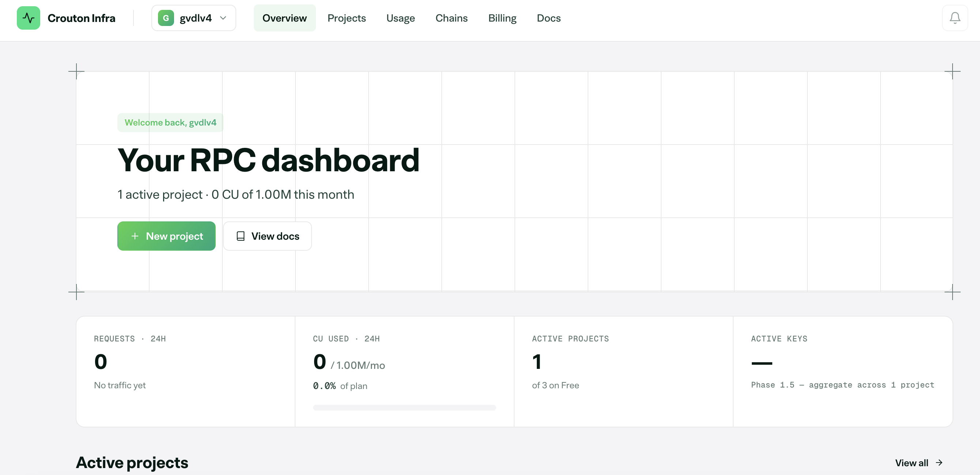This screenshot has height=475, width=980.
Task: Click the 0.0% of plan text
Action: (340, 386)
